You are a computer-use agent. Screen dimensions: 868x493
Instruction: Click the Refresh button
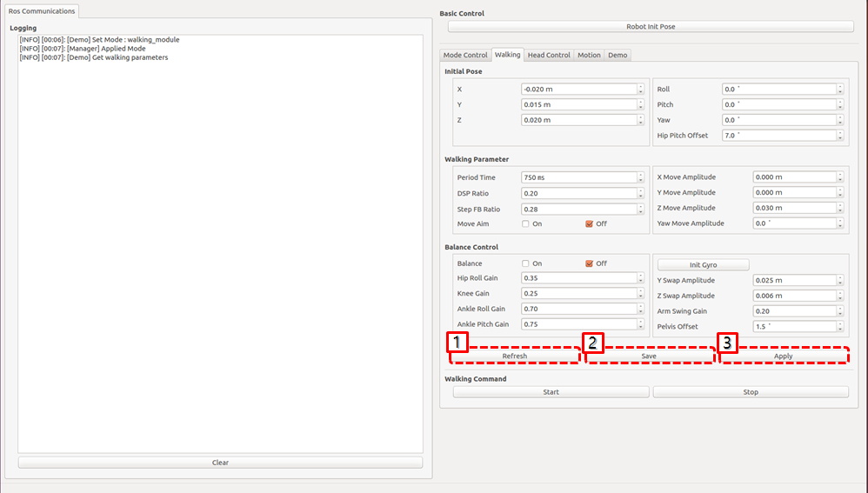pyautogui.click(x=515, y=356)
